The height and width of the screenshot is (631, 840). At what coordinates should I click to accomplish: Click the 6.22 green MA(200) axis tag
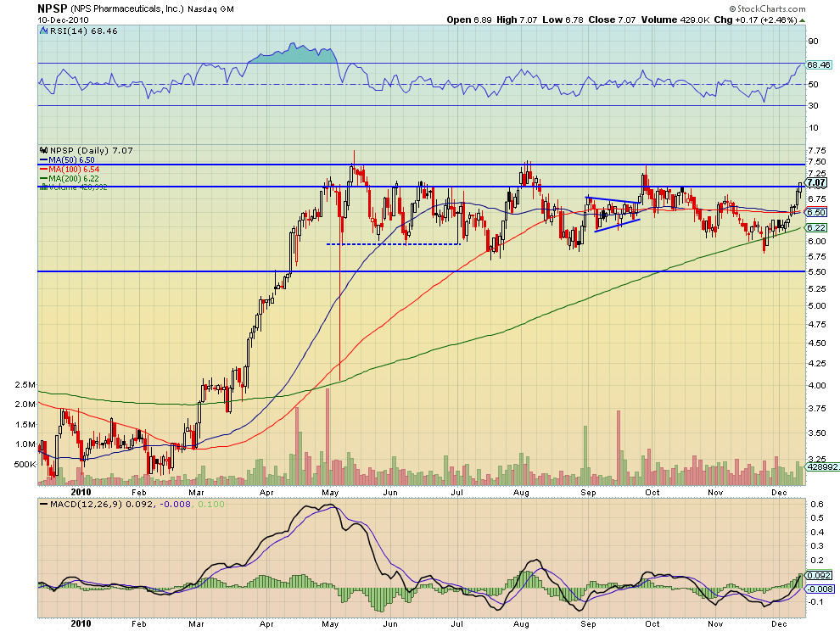816,227
